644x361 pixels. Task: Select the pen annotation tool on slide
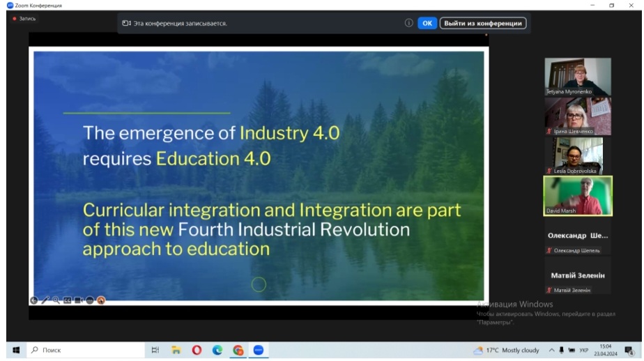coord(45,300)
